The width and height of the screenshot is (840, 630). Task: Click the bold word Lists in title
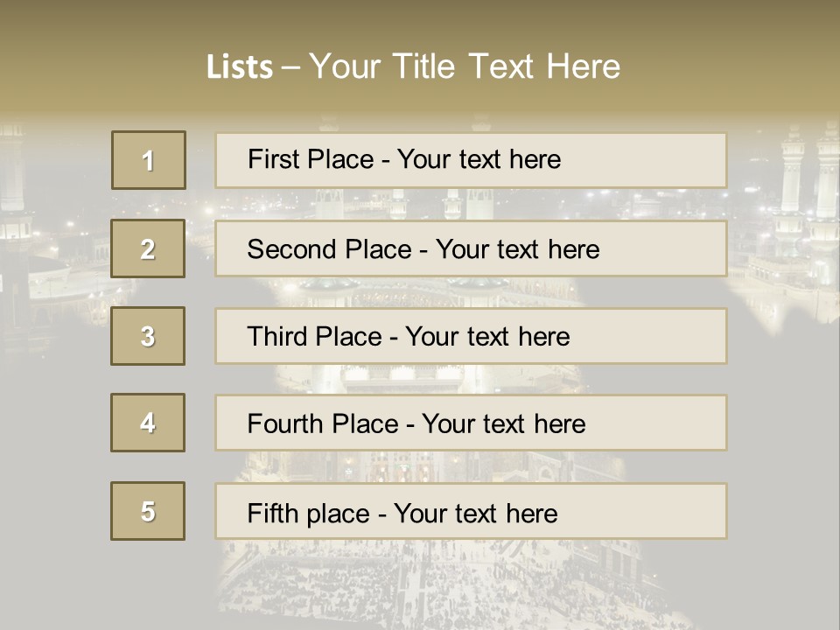(240, 67)
